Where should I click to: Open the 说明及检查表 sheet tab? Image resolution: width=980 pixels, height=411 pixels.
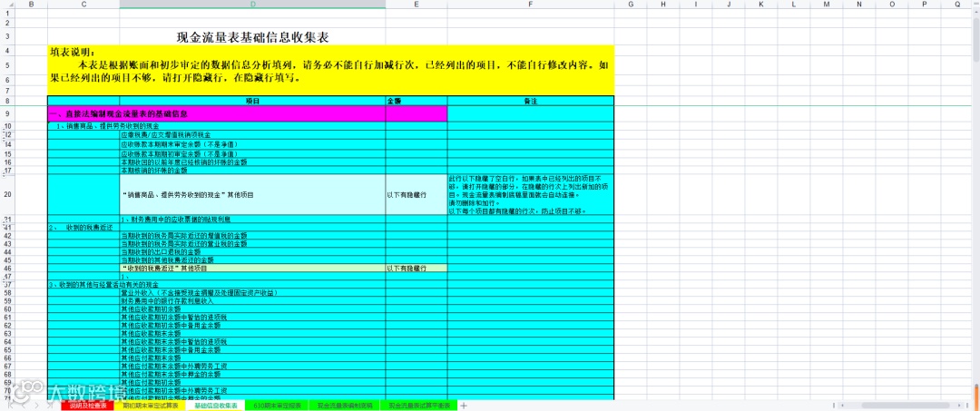pyautogui.click(x=87, y=406)
